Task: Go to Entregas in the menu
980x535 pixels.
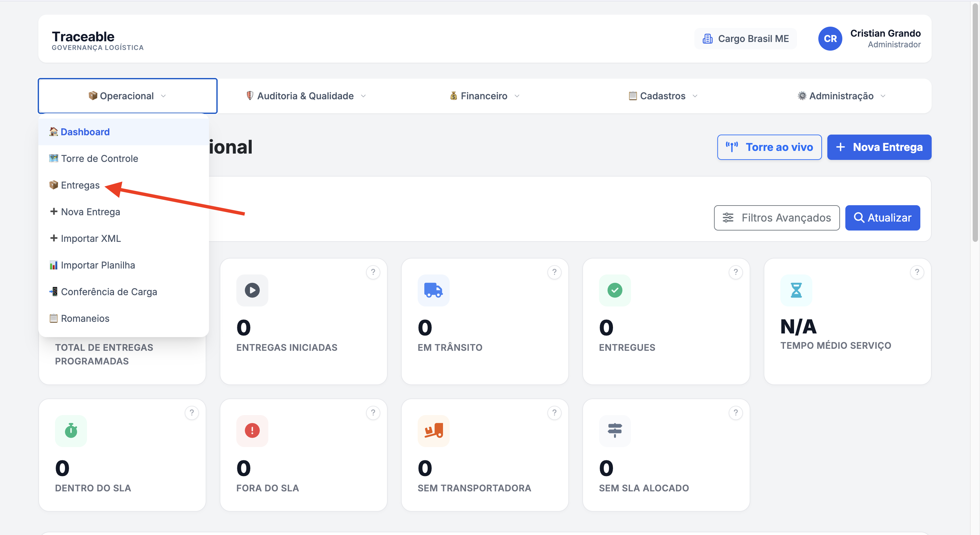Action: tap(124, 185)
